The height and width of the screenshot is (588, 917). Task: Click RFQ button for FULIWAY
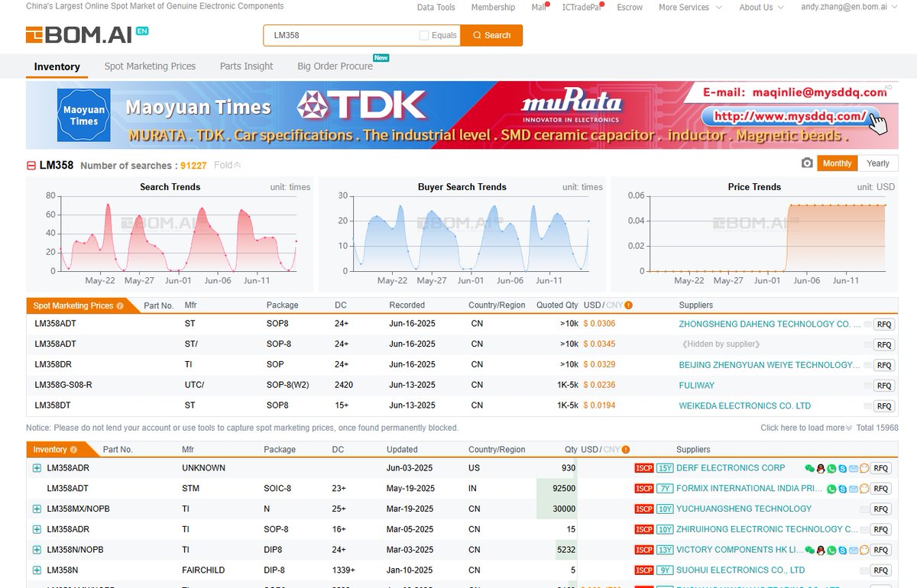(883, 386)
